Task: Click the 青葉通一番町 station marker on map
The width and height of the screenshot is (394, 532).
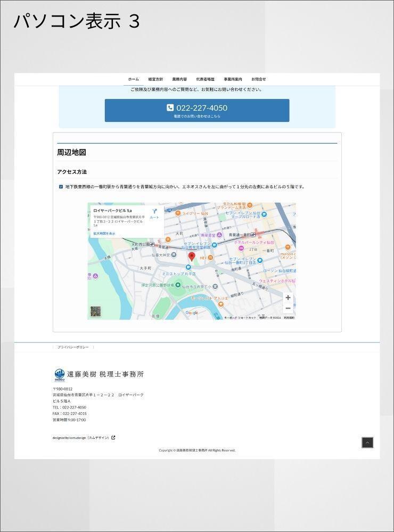Action: pyautogui.click(x=253, y=235)
